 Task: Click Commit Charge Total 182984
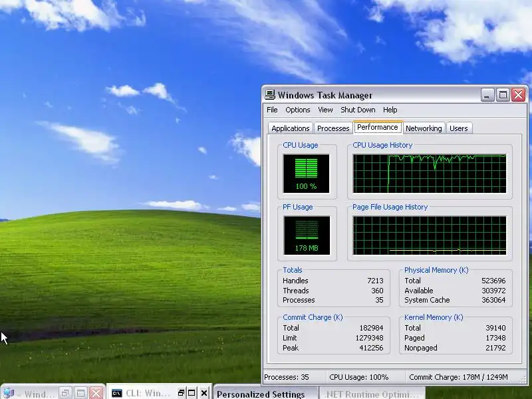tap(371, 328)
